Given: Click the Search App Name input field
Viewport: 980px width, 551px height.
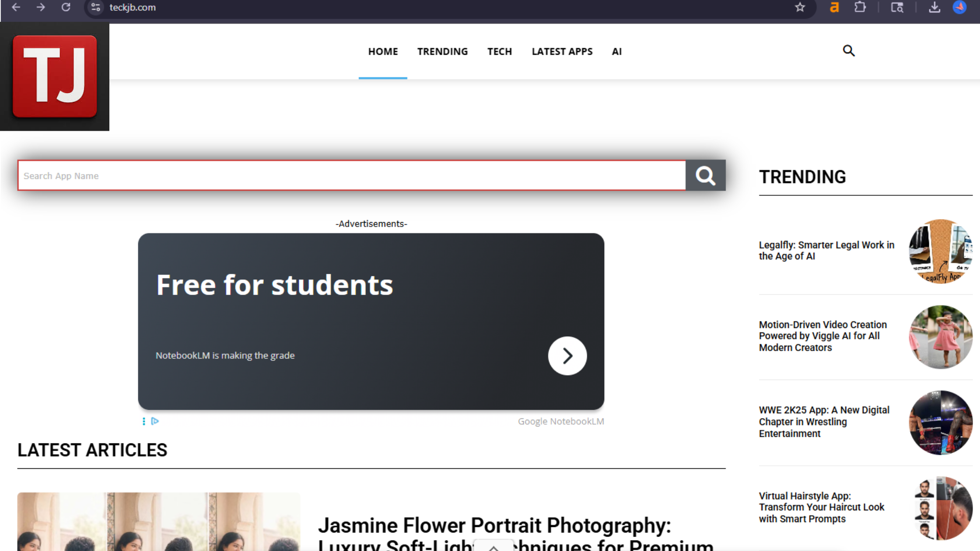Looking at the screenshot, I should [x=352, y=175].
